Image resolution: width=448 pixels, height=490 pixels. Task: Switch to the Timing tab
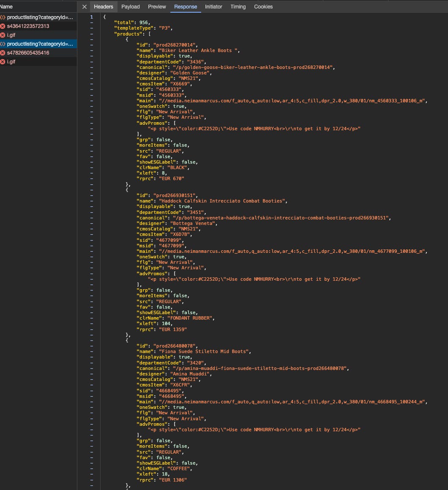pyautogui.click(x=238, y=7)
